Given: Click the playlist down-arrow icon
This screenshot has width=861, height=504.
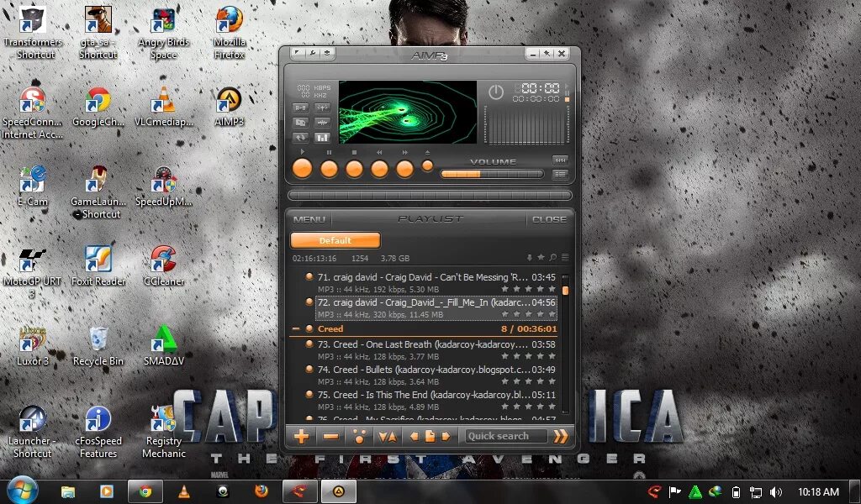Looking at the screenshot, I should point(530,258).
